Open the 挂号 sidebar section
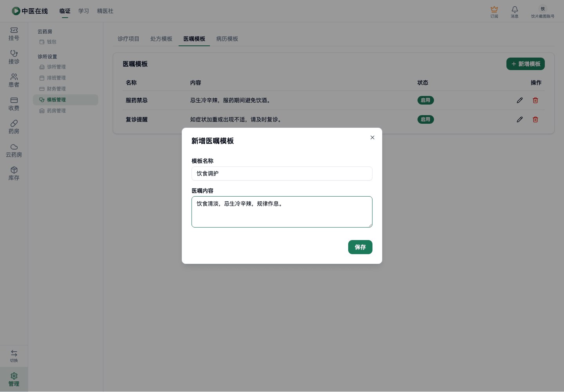Image resolution: width=564 pixels, height=392 pixels. [14, 34]
